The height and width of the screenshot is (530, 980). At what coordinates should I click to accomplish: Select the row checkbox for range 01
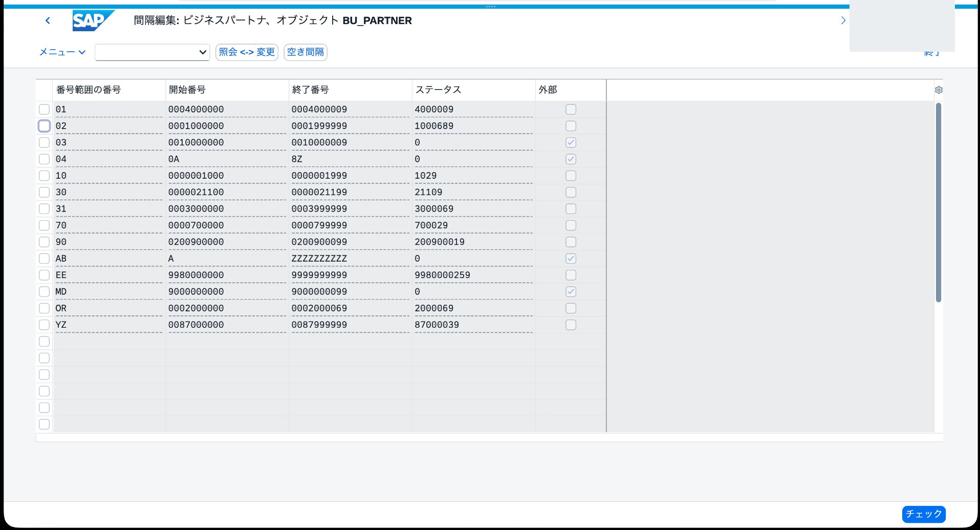click(45, 110)
